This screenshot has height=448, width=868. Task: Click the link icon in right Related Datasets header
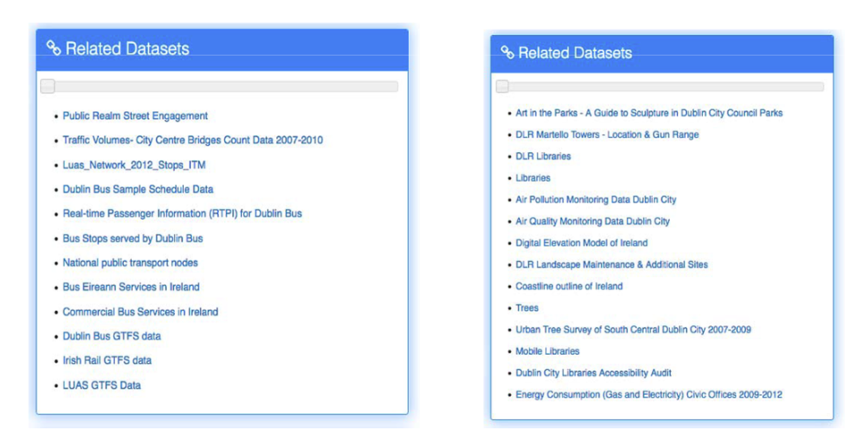[x=508, y=53]
